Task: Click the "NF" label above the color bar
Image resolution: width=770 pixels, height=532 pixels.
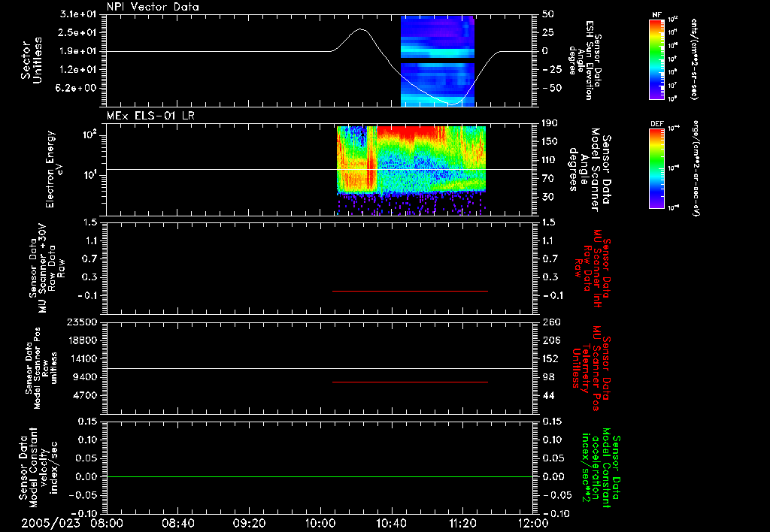Action: pos(657,15)
